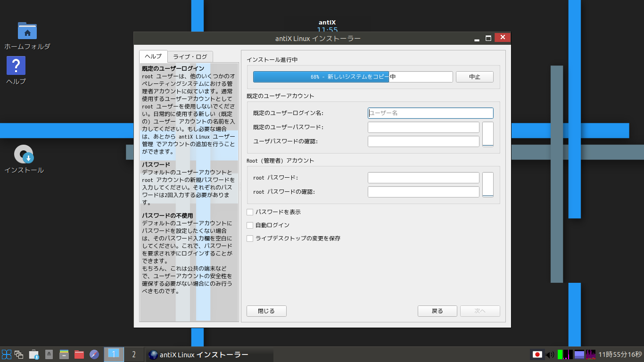Click the clock showing 11時55分16秒
Screen dimensions: 644x362
(x=620, y=354)
